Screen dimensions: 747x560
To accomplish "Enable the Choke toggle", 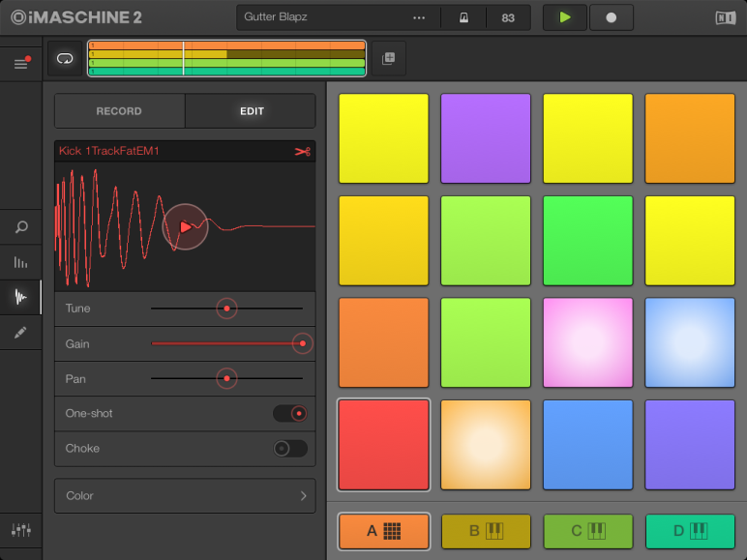I will (x=290, y=449).
